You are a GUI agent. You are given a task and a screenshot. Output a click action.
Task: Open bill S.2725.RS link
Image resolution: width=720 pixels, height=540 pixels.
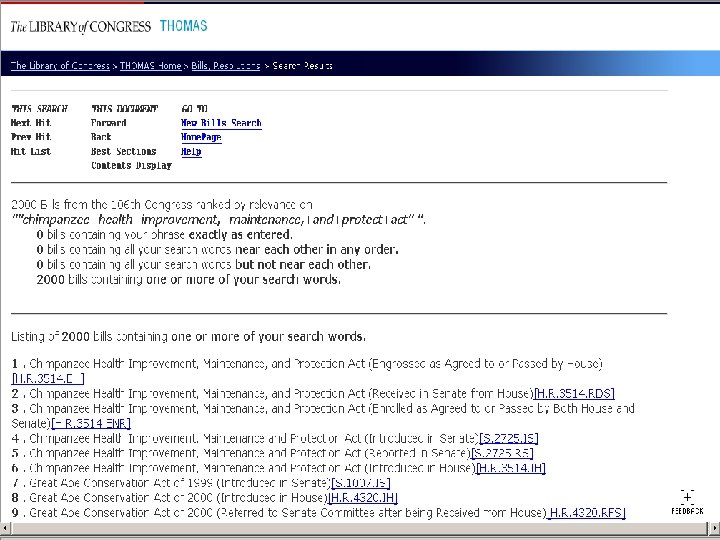(x=502, y=453)
